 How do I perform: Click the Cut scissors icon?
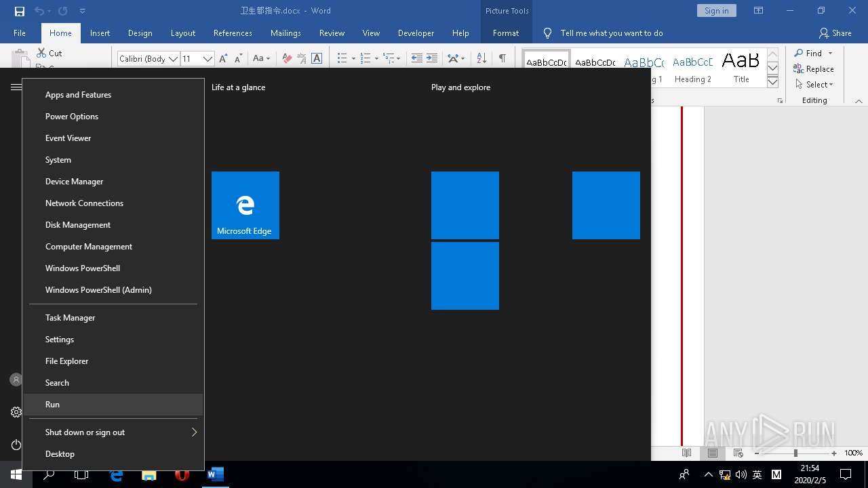click(41, 53)
